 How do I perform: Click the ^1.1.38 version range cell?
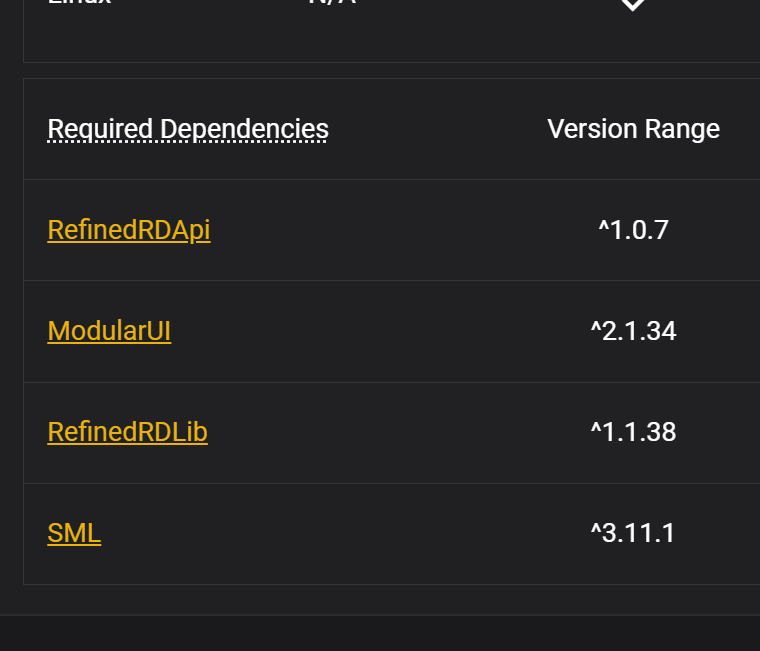[633, 432]
